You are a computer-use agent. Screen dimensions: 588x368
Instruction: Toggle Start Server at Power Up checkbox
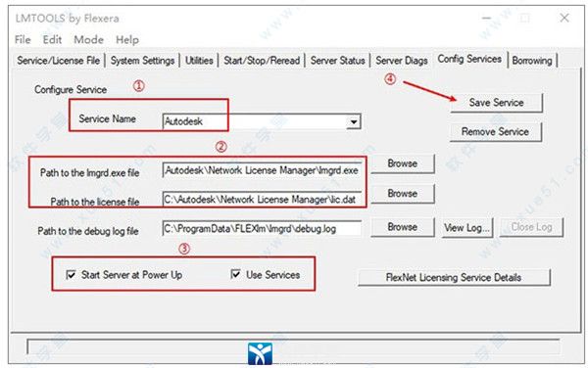pyautogui.click(x=71, y=275)
